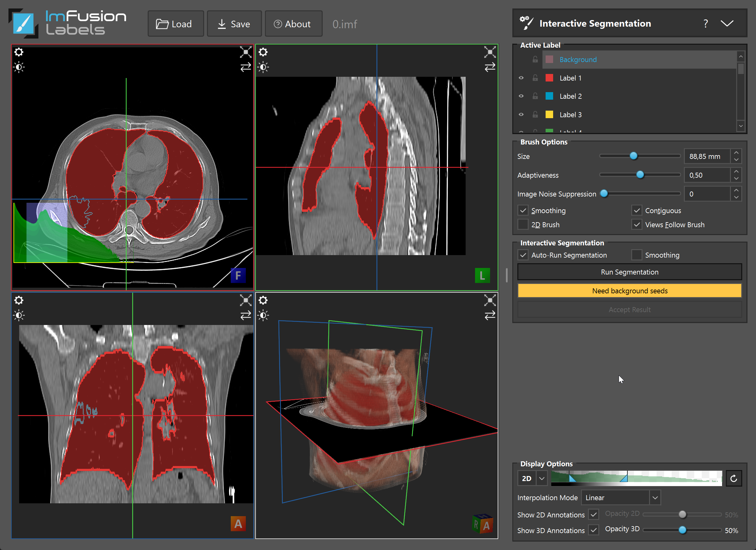This screenshot has width=756, height=550.
Task: Disable Auto-Run Segmentation
Action: [523, 255]
